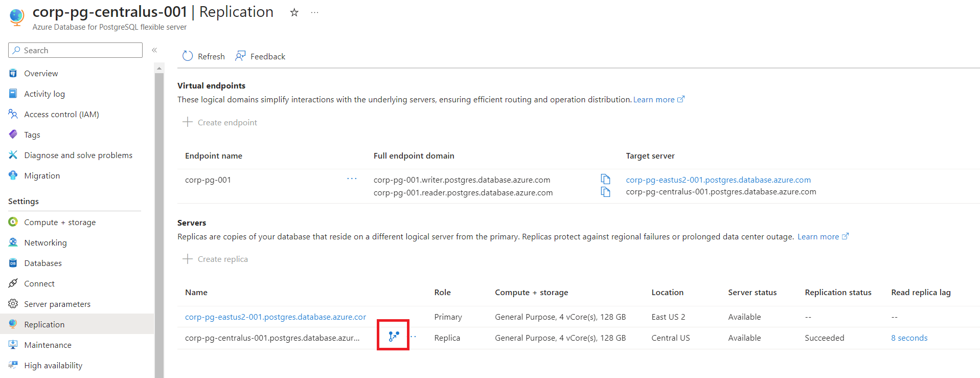Click the Primary row's compute and storage cell
980x378 pixels.
pos(560,317)
